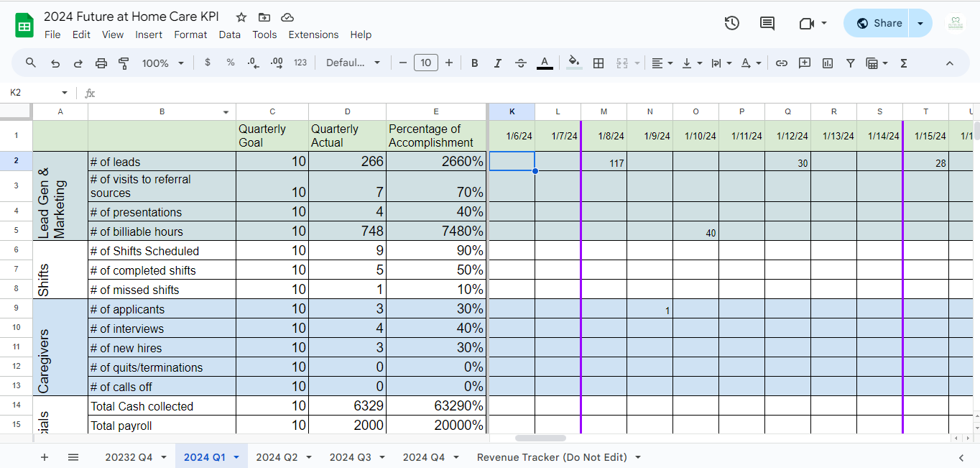Viewport: 980px width, 468px height.
Task: Print the spreadsheet
Action: click(x=101, y=63)
